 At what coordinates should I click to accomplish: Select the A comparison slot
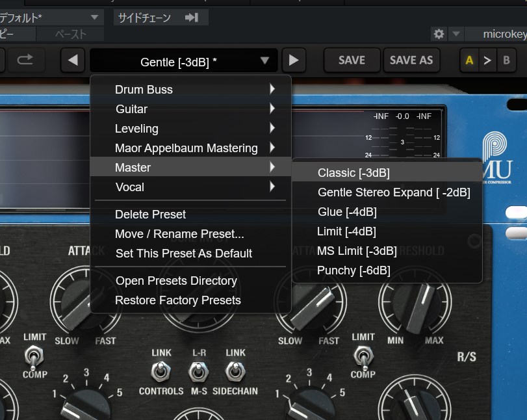click(469, 60)
